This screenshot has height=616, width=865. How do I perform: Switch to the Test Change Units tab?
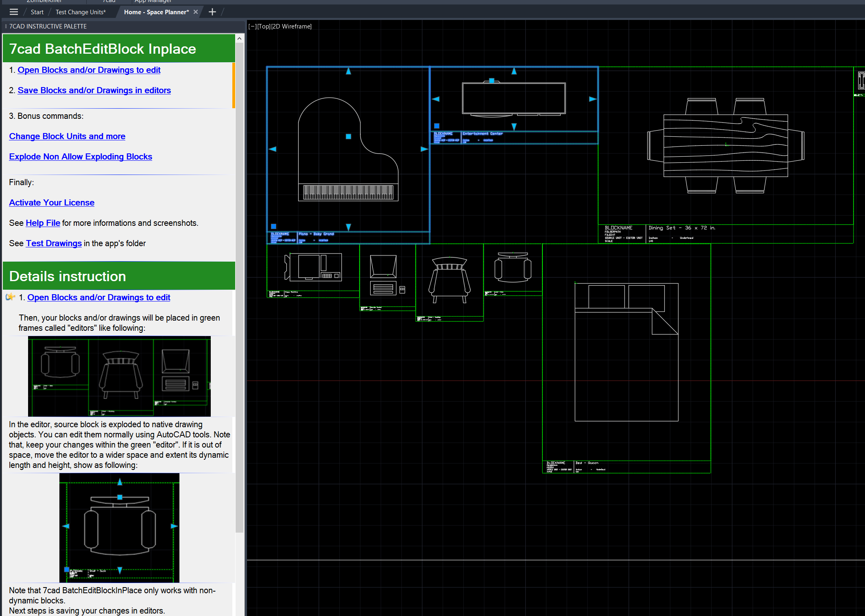coord(81,12)
